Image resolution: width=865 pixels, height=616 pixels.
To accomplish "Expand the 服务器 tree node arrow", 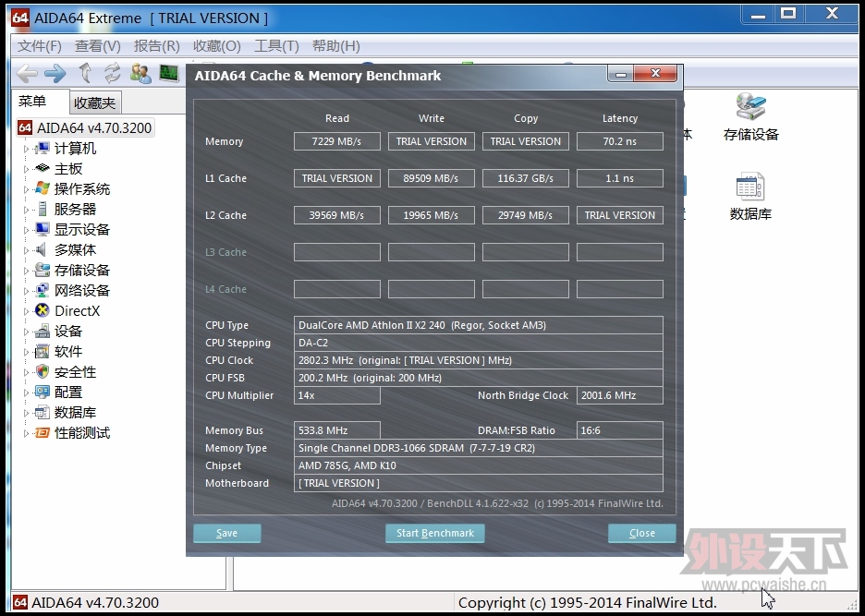I will [26, 211].
